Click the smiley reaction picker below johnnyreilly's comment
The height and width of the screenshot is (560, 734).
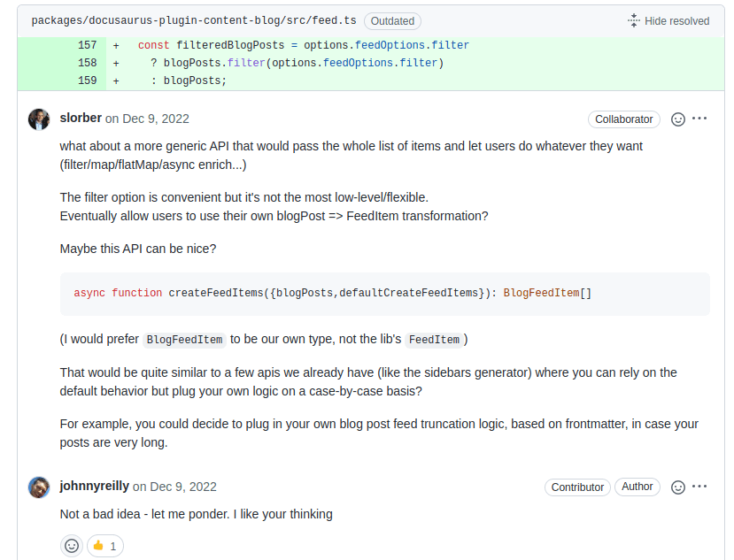click(x=72, y=546)
